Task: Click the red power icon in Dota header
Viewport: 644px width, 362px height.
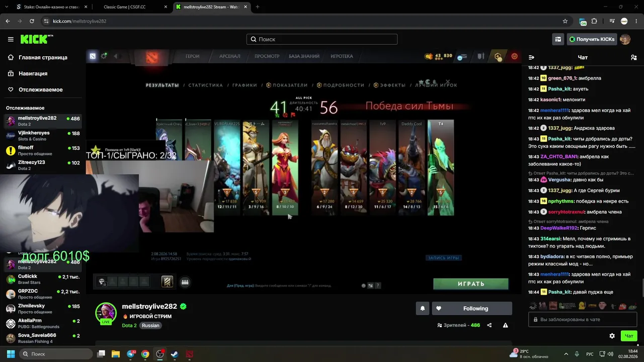Action: click(514, 56)
